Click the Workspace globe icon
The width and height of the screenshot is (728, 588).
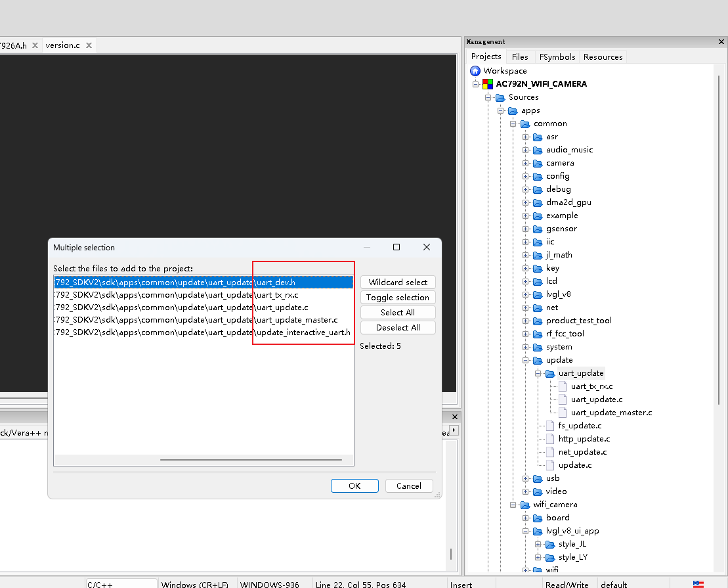(475, 71)
